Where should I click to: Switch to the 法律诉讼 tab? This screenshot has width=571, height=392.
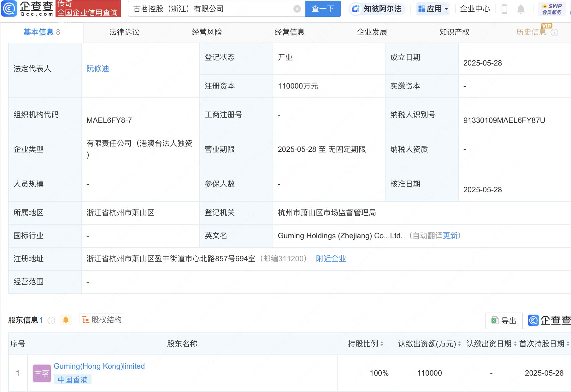(x=124, y=32)
